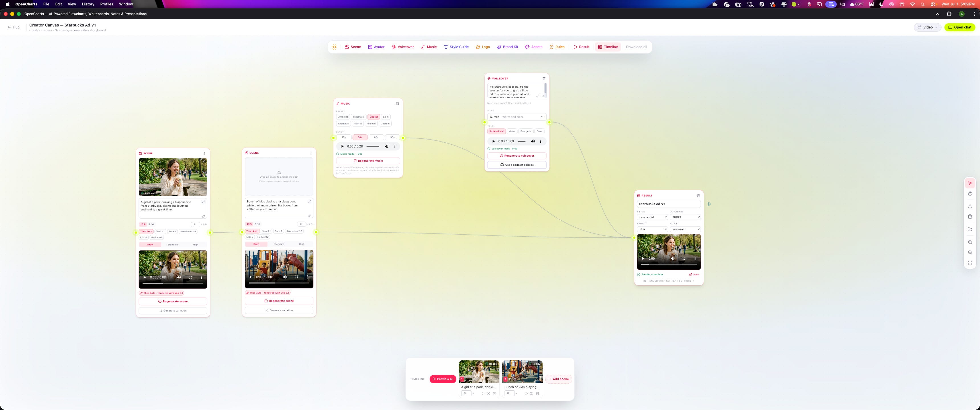The image size is (980, 410).
Task: Add a Style Guide node from toolbar
Action: tap(456, 47)
